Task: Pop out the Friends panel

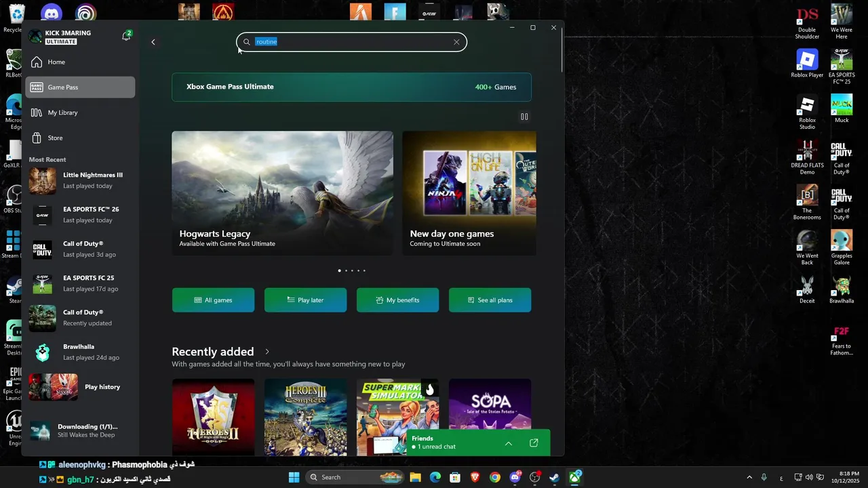Action: pyautogui.click(x=534, y=443)
